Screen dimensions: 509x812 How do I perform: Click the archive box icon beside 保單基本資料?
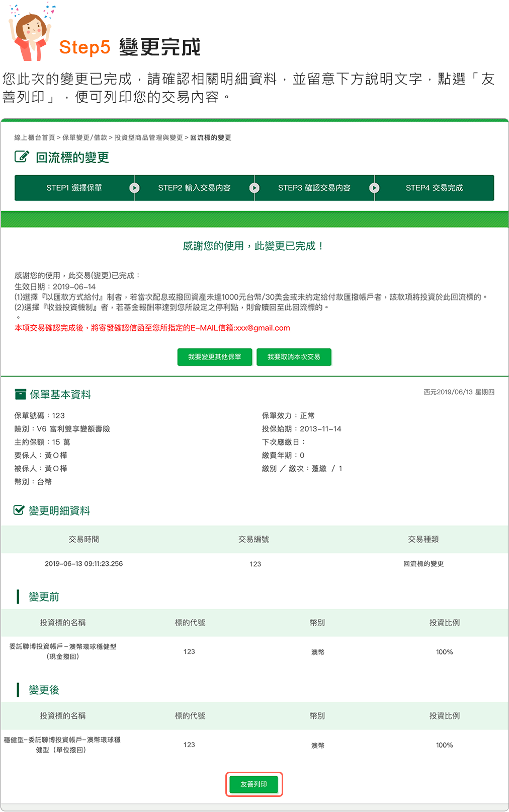click(21, 394)
